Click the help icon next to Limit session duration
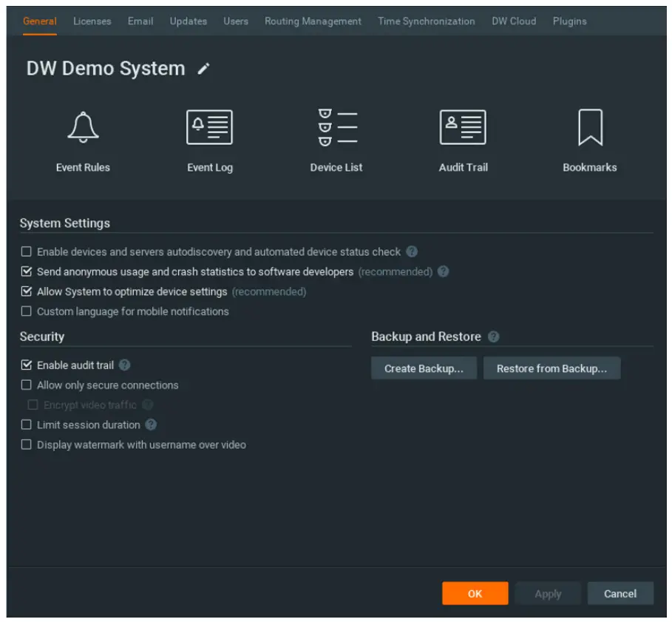This screenshot has height=622, width=672. coord(150,425)
